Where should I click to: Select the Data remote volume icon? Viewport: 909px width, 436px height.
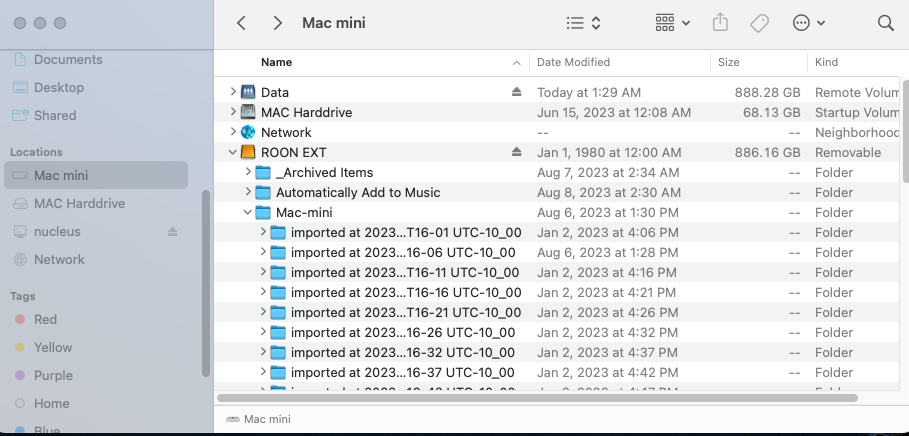(248, 92)
